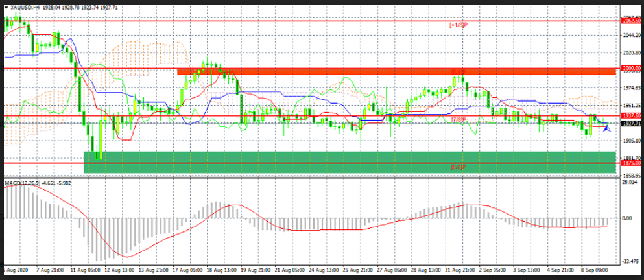
Task: Click the 2000.00 red price tag
Action: (x=630, y=68)
